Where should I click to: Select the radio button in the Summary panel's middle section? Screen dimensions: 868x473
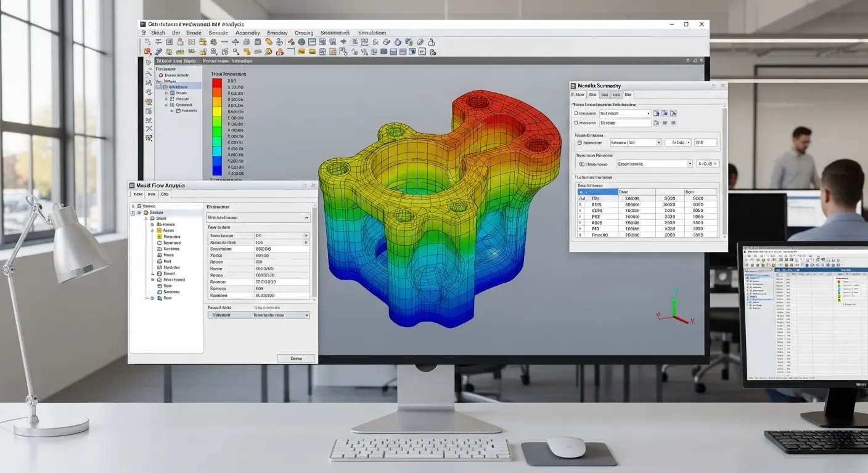click(579, 143)
